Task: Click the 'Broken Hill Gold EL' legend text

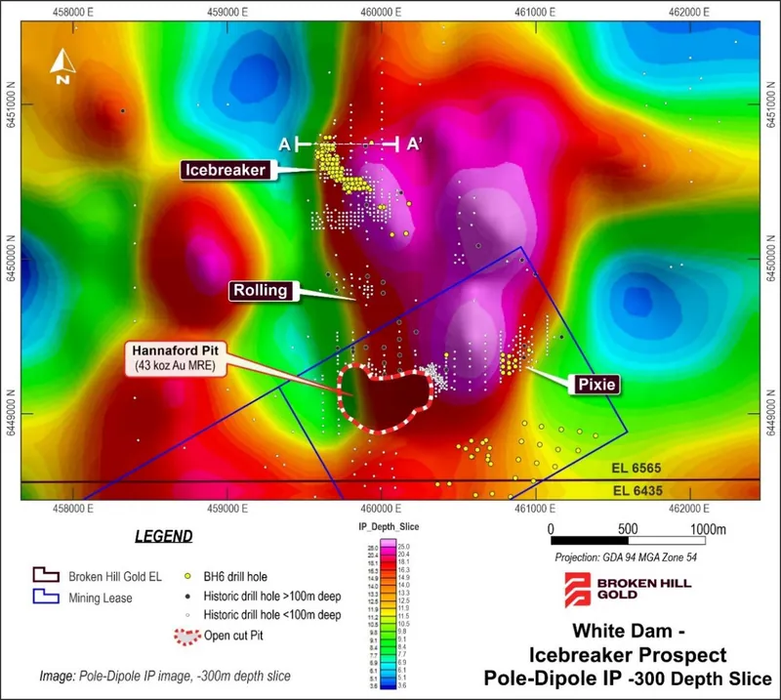Action: 115,576
